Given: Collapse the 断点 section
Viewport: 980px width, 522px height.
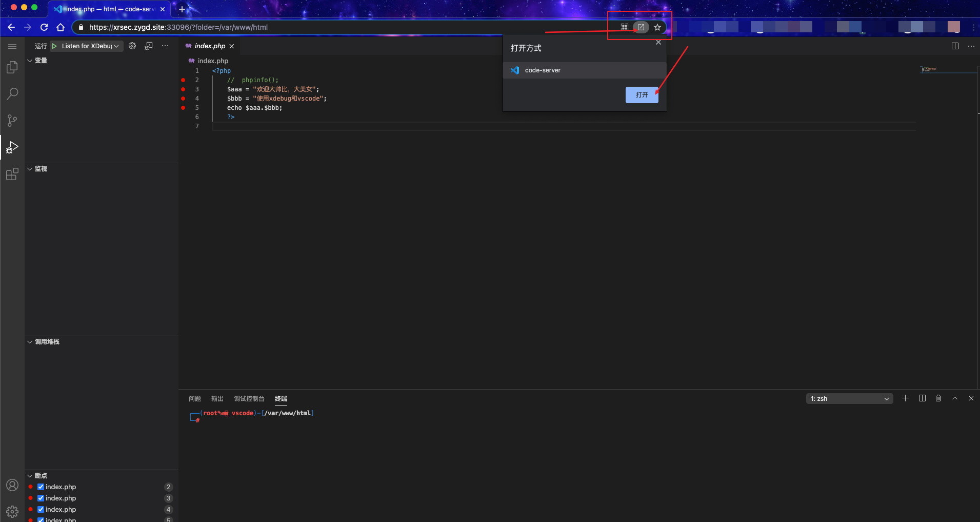Looking at the screenshot, I should click(x=102, y=476).
